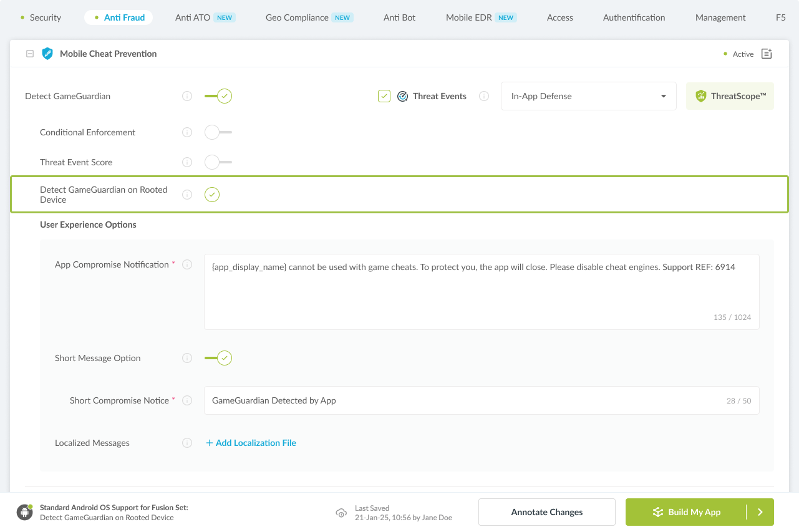Disable the Detect GameGuardian toggle
The width and height of the screenshot is (799, 532).
point(218,96)
